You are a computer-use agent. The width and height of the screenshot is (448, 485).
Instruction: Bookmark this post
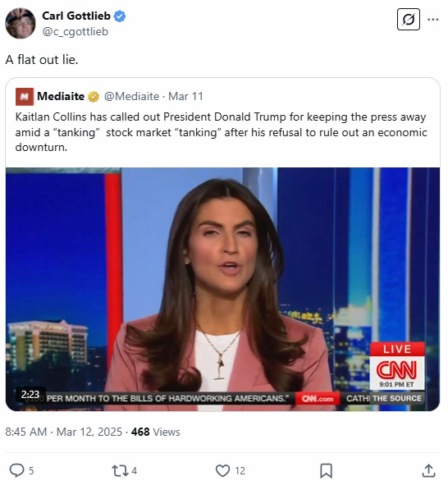[x=326, y=470]
